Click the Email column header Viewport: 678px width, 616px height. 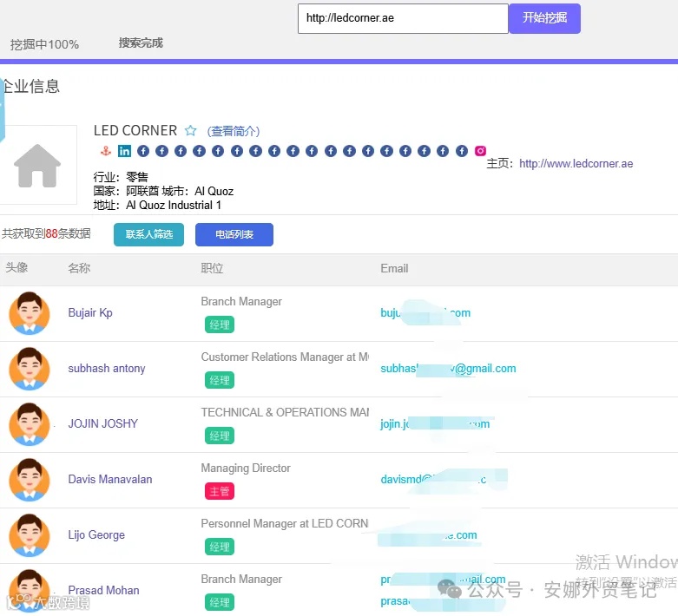coord(394,268)
